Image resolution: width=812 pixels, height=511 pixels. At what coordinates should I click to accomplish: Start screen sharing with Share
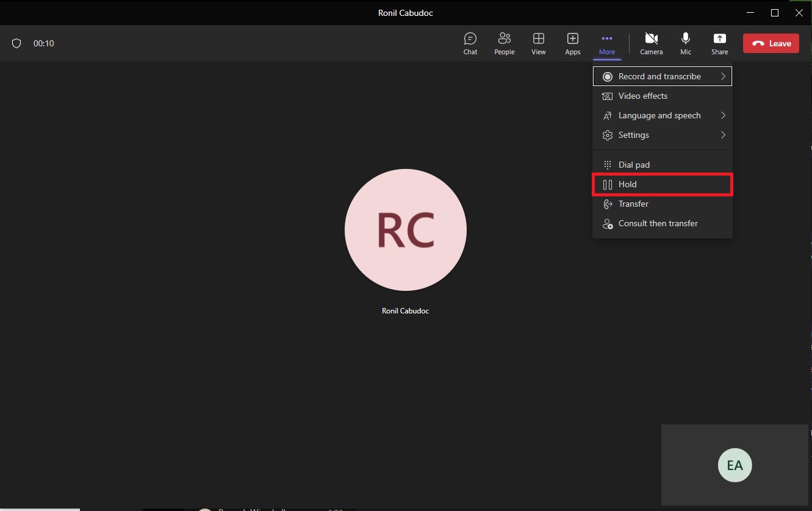tap(719, 43)
